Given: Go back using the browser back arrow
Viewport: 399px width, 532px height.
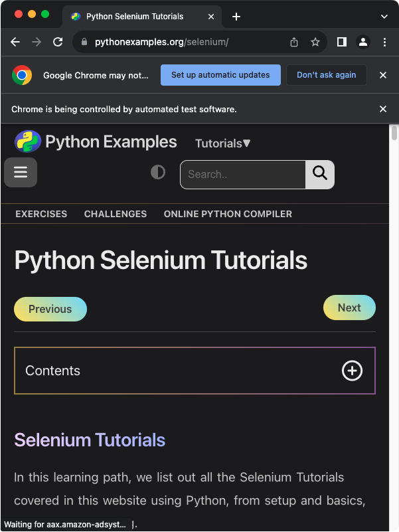Looking at the screenshot, I should tap(15, 42).
